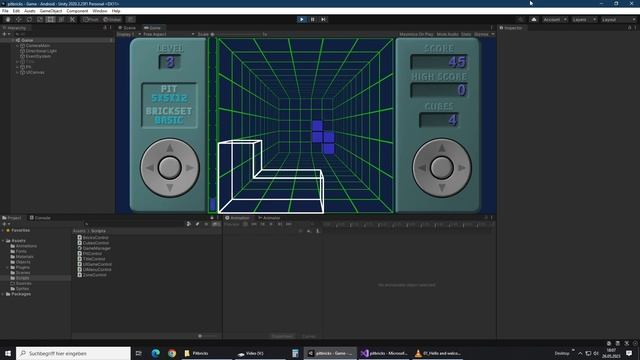Screen dimensions: 640x360
Task: Open the Free Aspect dropdown
Action: click(169, 34)
